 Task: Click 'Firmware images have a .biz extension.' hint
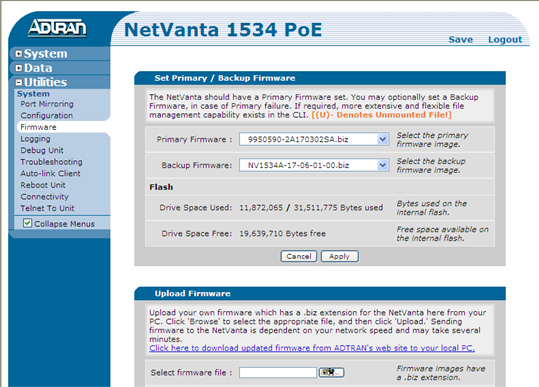441,373
